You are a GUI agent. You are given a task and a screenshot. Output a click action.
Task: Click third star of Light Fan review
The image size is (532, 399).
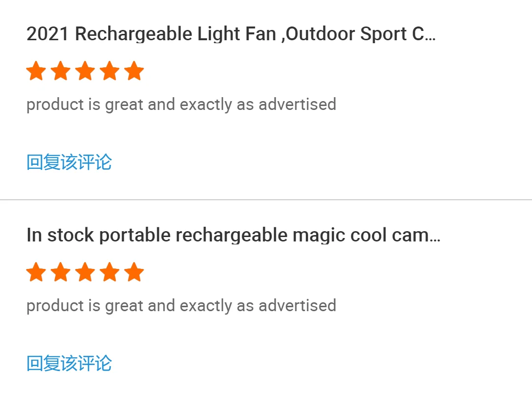point(85,71)
